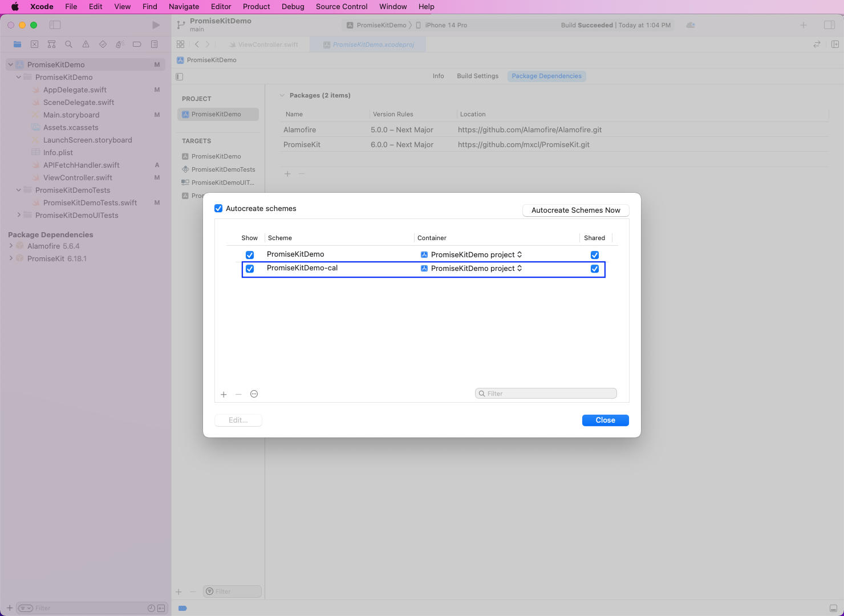Open the scheme actions ellipsis menu
The image size is (844, 616).
click(x=254, y=394)
